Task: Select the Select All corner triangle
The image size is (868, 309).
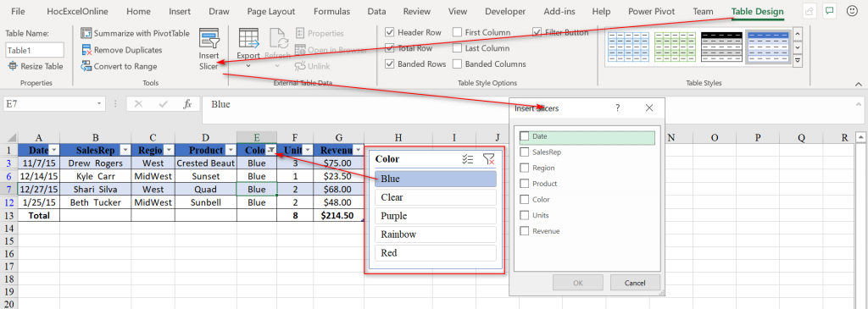Action: [x=8, y=137]
